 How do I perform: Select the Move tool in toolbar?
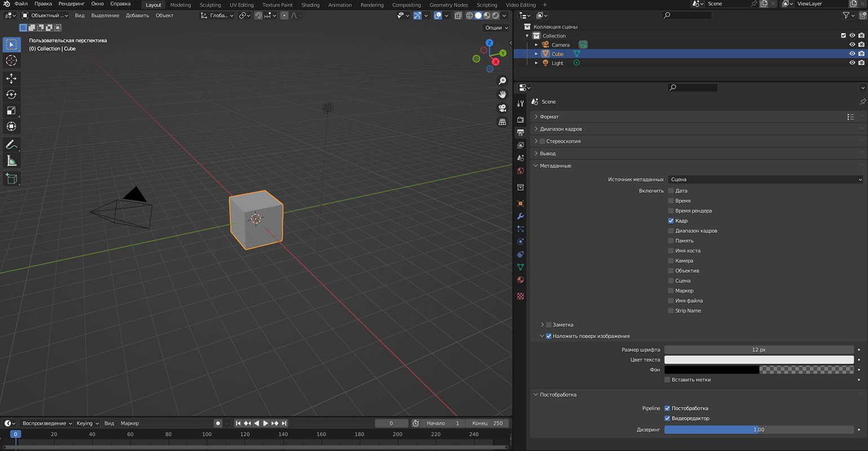[x=11, y=78]
